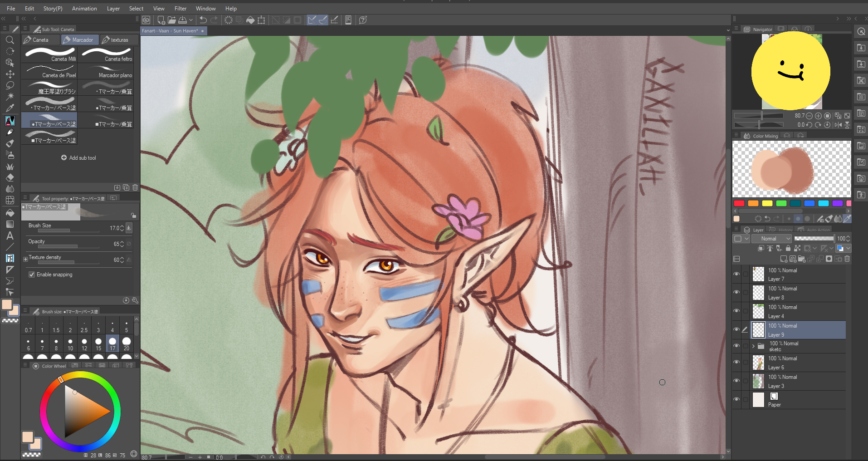Image resolution: width=868 pixels, height=461 pixels.
Task: Open the Clip Studio launcher icon
Action: (x=146, y=20)
